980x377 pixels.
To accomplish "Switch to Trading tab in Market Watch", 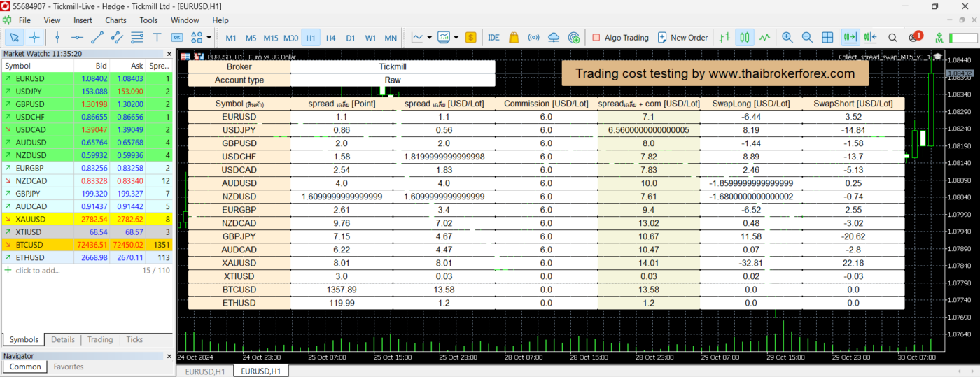I will pos(99,339).
